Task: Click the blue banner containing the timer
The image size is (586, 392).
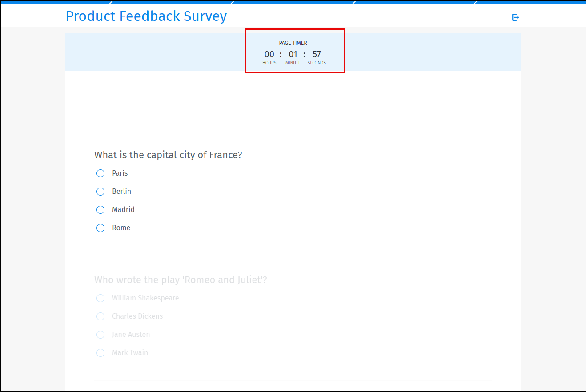Action: point(156,52)
